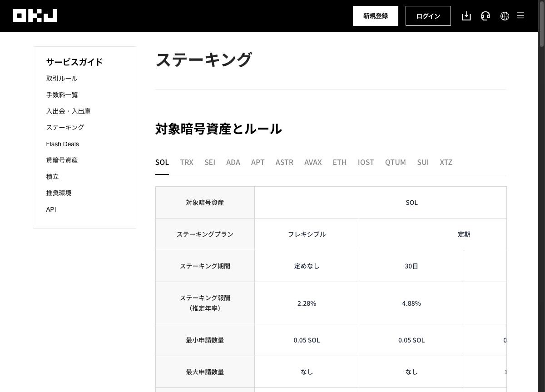Open ステーキング sidebar link
The width and height of the screenshot is (545, 392).
65,128
